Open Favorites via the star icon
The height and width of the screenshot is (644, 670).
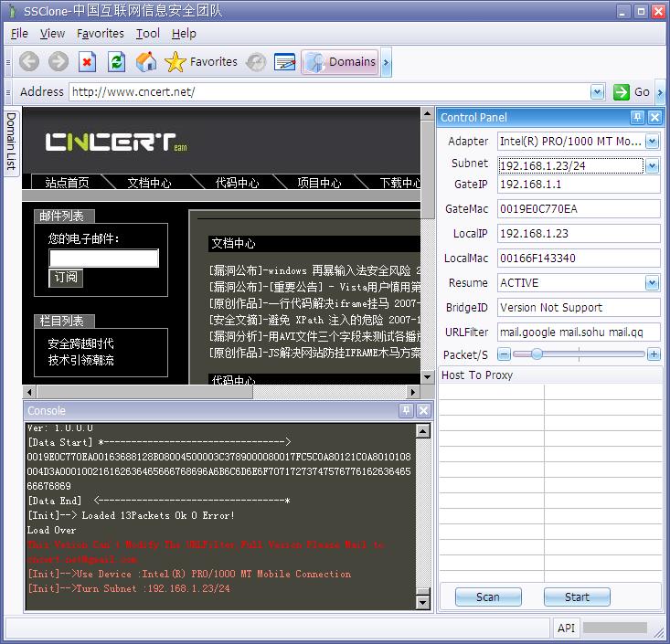(175, 62)
